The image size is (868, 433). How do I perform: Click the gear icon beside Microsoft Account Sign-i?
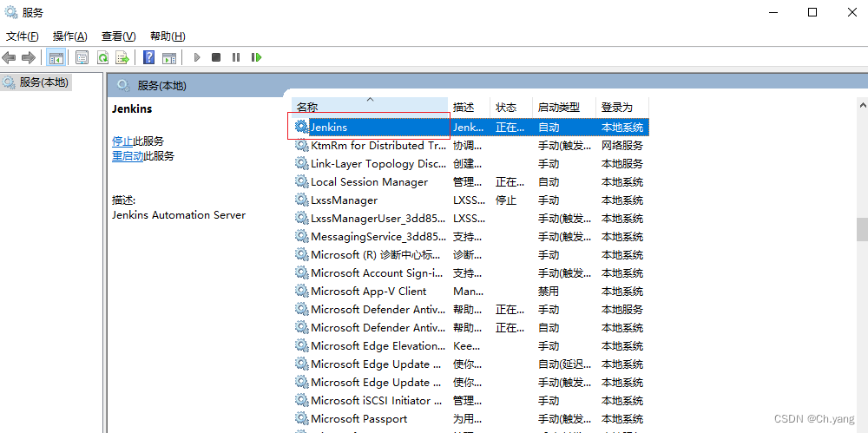pyautogui.click(x=302, y=272)
